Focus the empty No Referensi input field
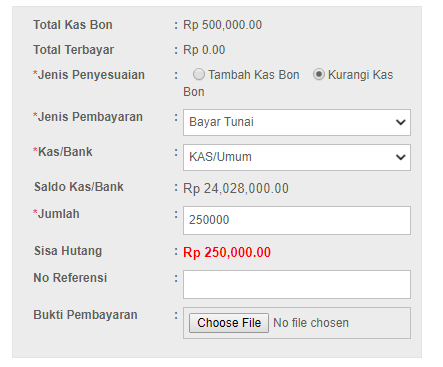Viewport: 443px width, 367px height. tap(297, 284)
